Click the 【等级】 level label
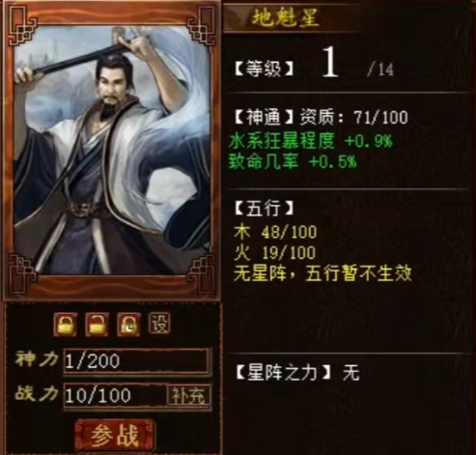This screenshot has width=476, height=455. (x=264, y=69)
